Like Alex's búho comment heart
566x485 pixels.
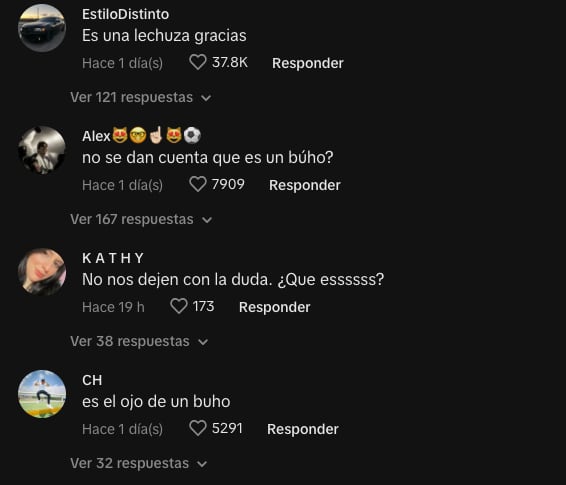pos(198,184)
